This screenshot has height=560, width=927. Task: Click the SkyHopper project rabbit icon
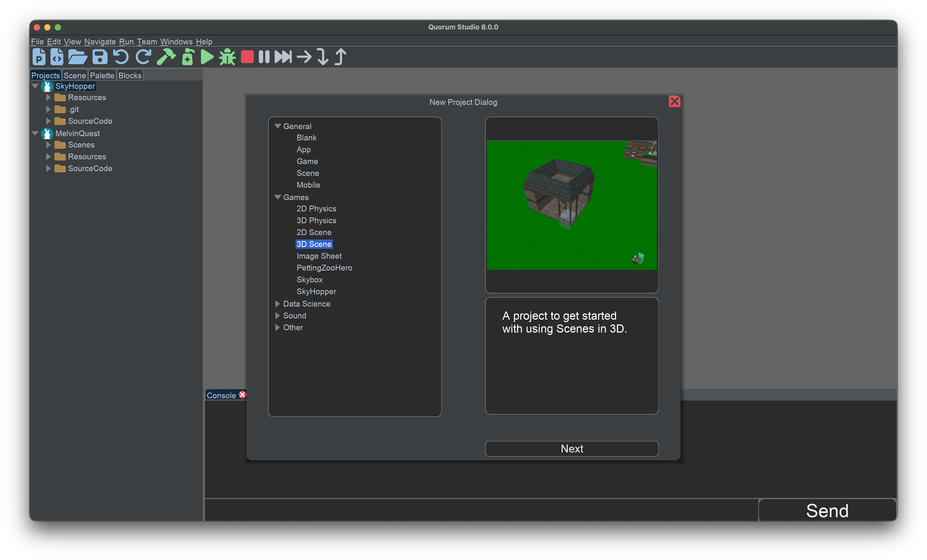click(47, 86)
